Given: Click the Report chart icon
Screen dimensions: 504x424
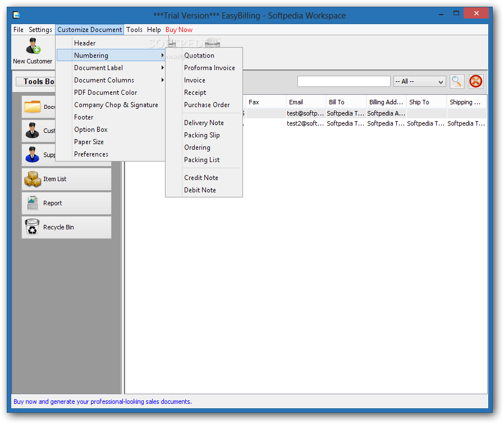Looking at the screenshot, I should pos(33,203).
